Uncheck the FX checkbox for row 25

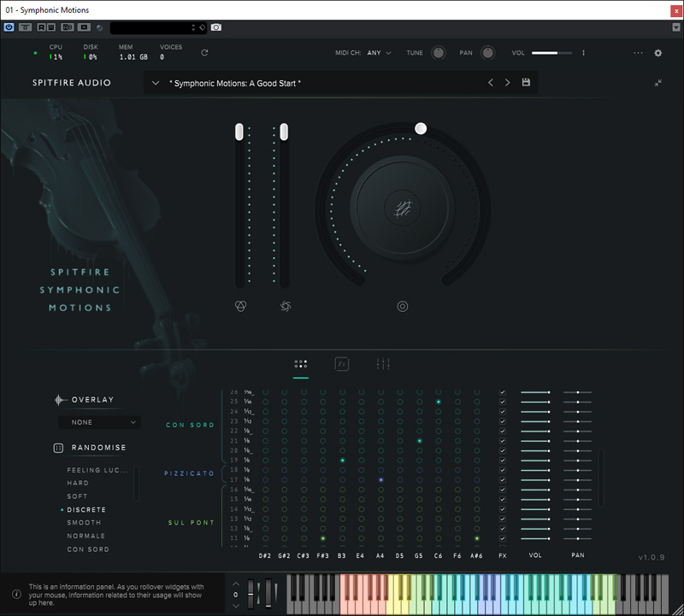pyautogui.click(x=503, y=402)
